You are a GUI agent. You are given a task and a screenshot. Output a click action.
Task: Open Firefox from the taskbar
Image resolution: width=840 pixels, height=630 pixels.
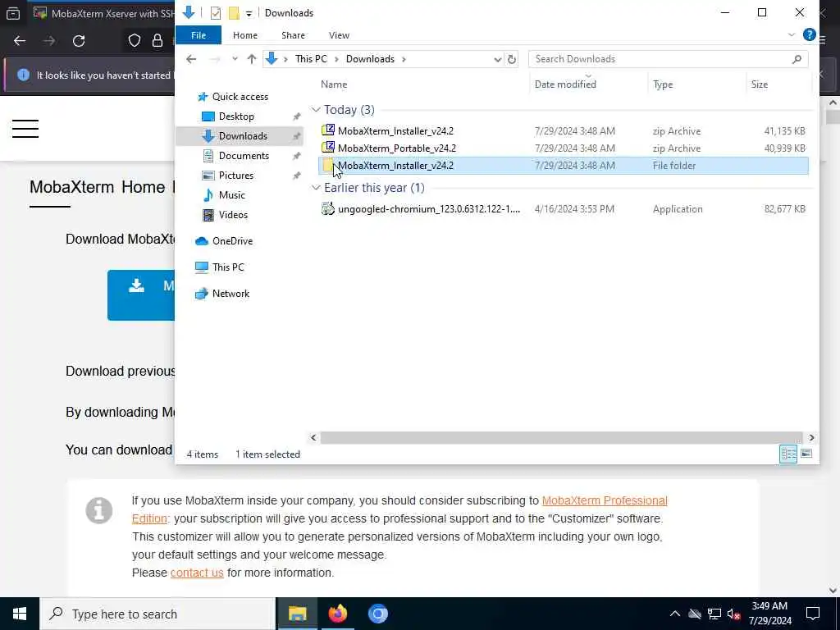[x=337, y=614]
